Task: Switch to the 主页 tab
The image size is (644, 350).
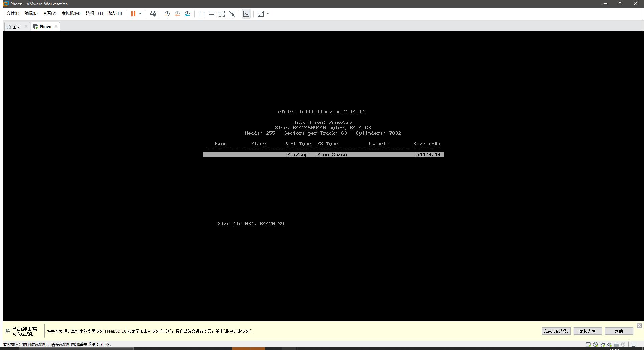Action: coord(16,26)
